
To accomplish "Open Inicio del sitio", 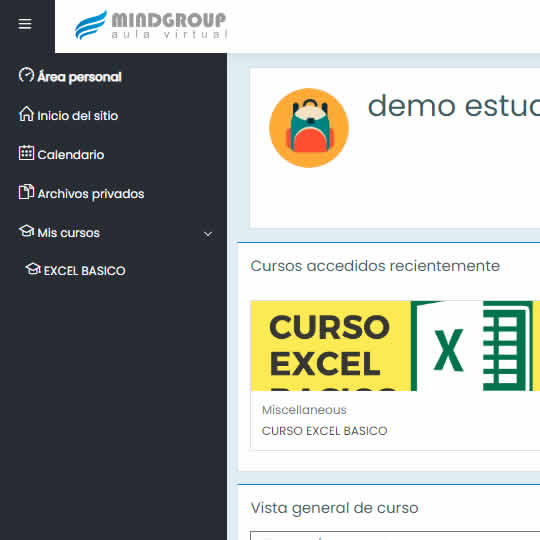I will [77, 116].
